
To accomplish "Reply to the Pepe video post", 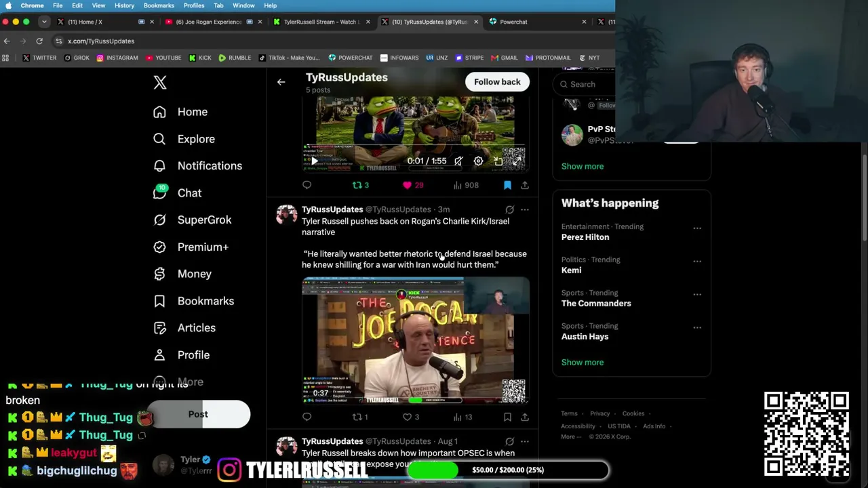I will 307,185.
